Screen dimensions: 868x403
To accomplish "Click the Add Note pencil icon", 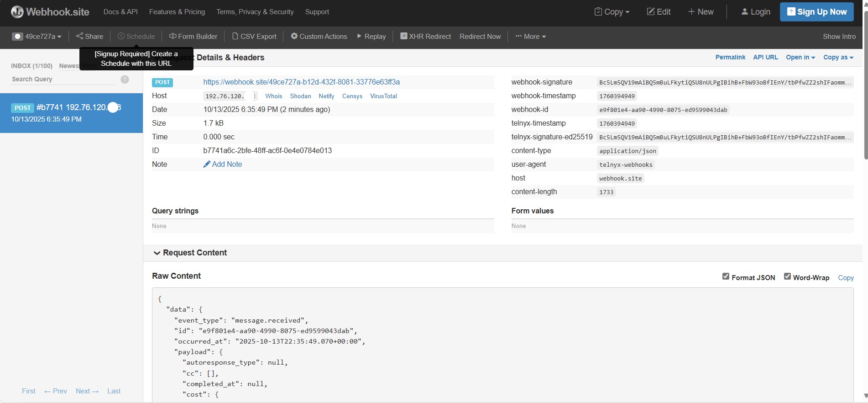I will click(207, 164).
